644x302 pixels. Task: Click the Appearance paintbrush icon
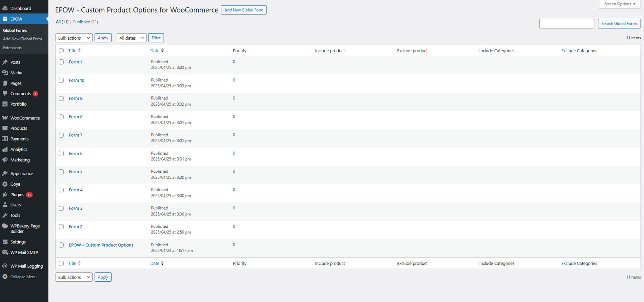pyautogui.click(x=5, y=173)
